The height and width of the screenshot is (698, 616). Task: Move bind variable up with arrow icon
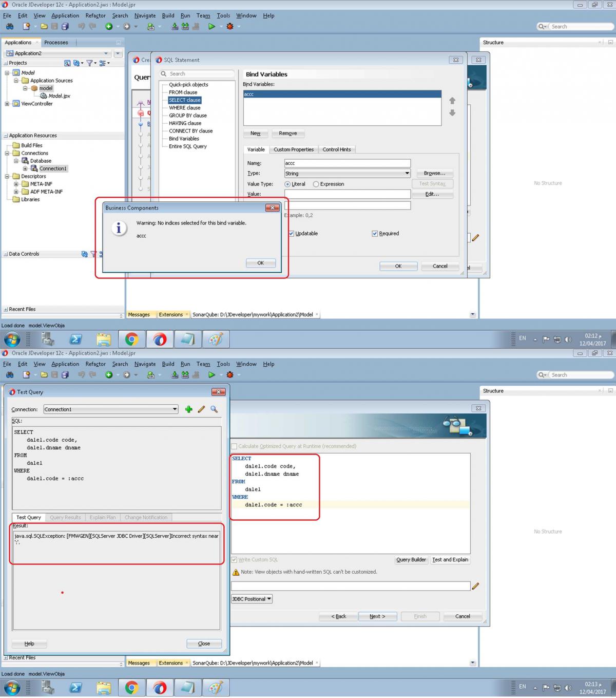click(452, 101)
